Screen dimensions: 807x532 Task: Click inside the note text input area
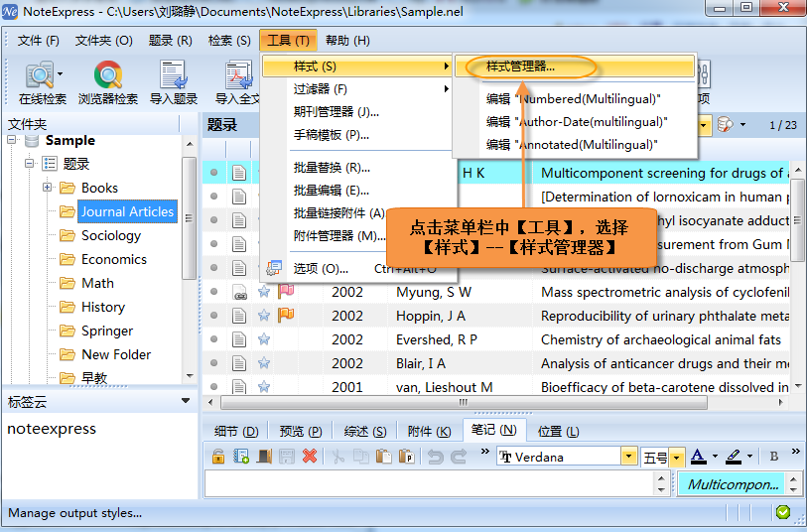[x=429, y=483]
